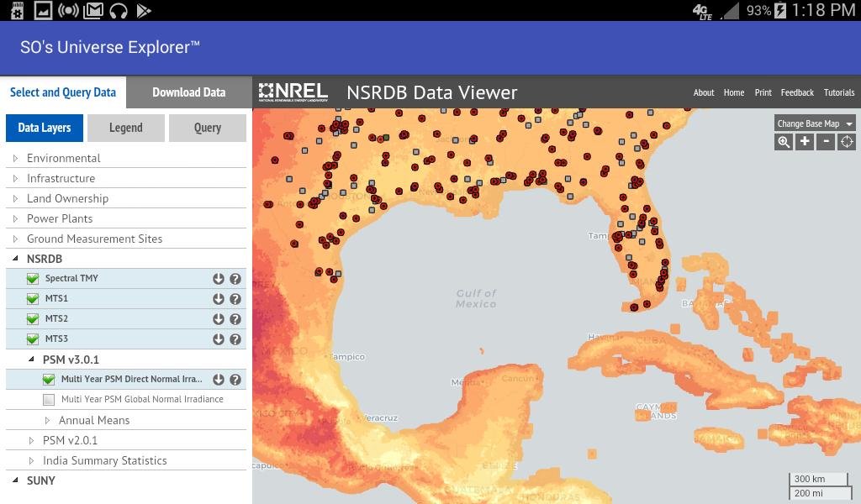Click the Gulf of Mexico map label
861x504 pixels.
coord(476,298)
